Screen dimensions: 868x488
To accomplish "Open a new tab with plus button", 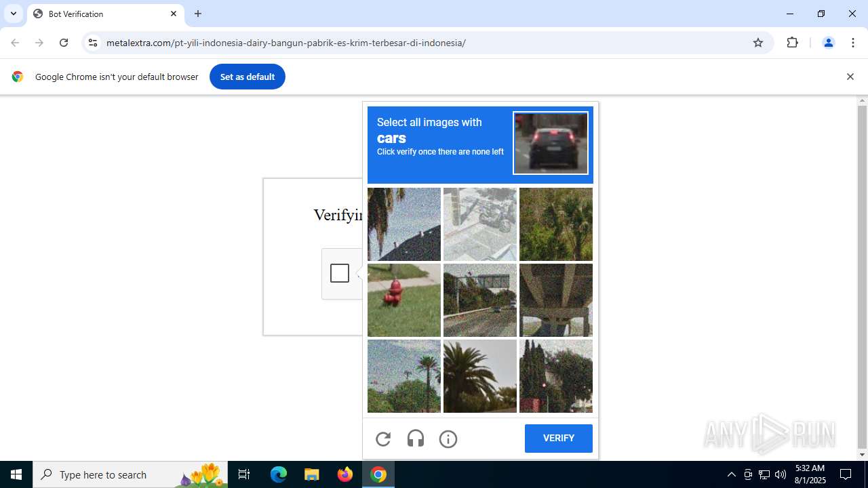I will coord(198,14).
